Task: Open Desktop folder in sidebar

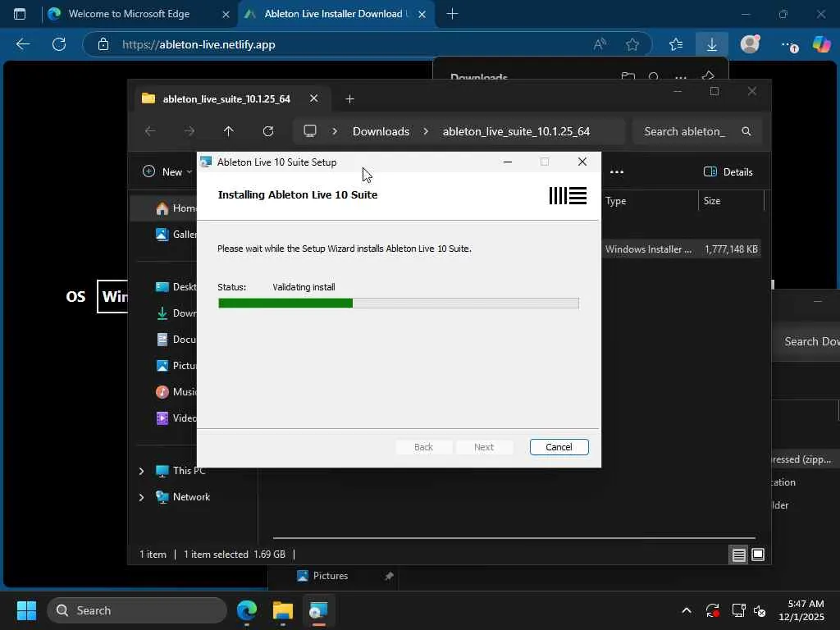Action: tap(177, 286)
